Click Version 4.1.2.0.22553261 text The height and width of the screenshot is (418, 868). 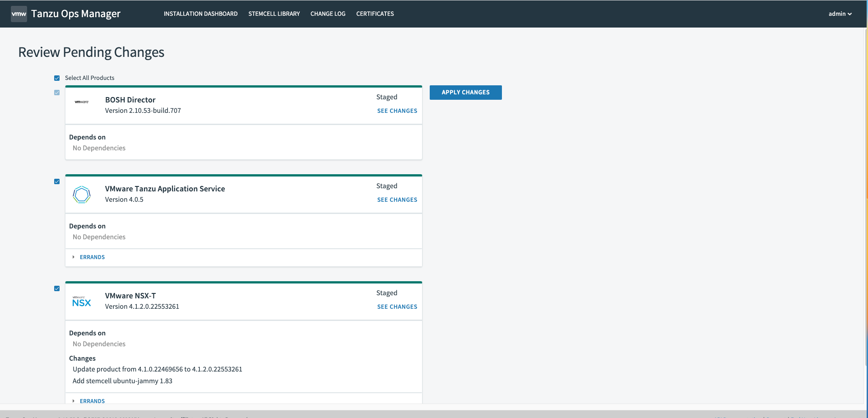point(142,307)
